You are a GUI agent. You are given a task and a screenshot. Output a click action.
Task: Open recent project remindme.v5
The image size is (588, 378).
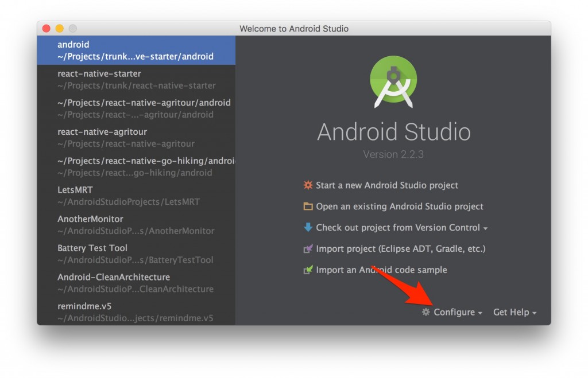coord(136,311)
